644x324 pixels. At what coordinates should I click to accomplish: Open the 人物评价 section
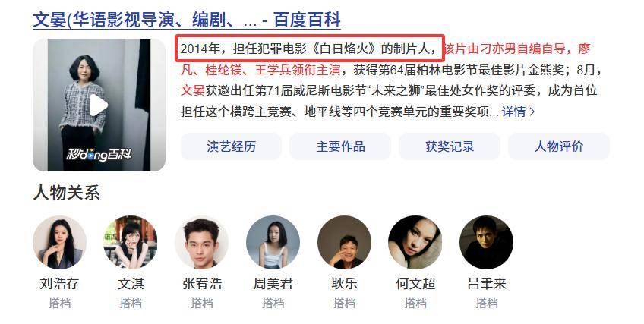click(x=559, y=146)
